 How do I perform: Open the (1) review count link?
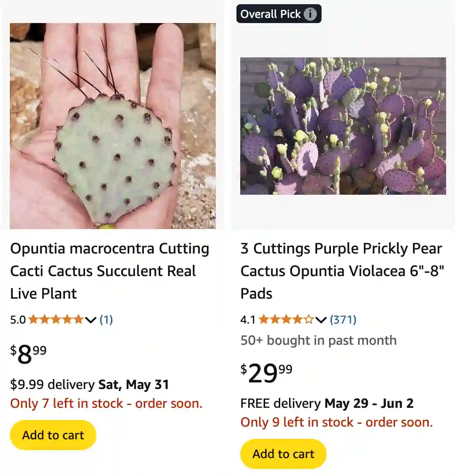coord(106,319)
